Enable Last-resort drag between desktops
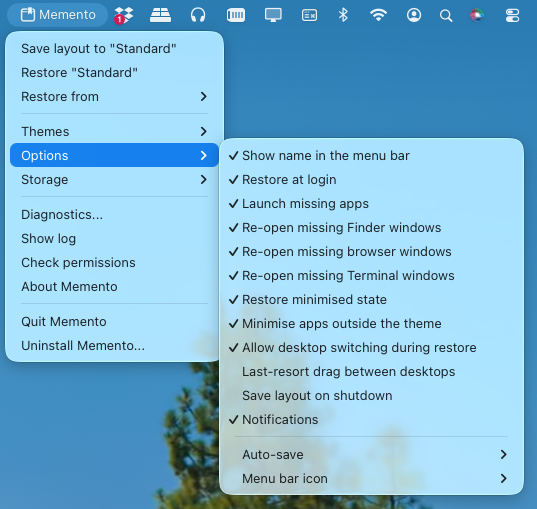 pyautogui.click(x=371, y=371)
